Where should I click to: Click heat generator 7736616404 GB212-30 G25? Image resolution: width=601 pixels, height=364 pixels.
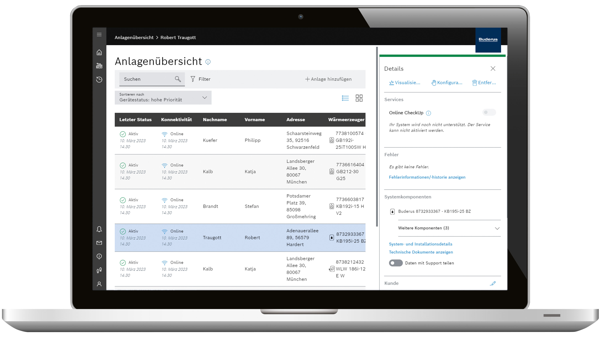point(350,172)
